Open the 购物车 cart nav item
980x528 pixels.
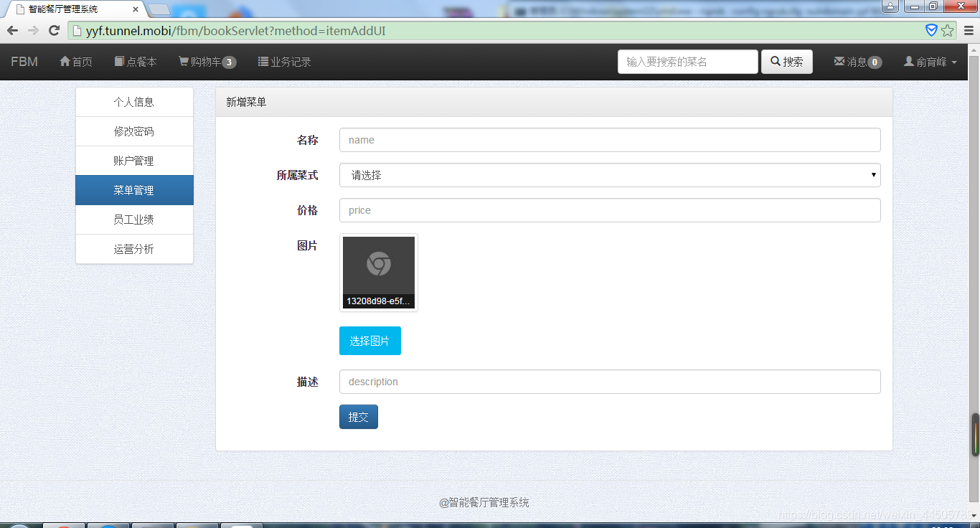207,62
